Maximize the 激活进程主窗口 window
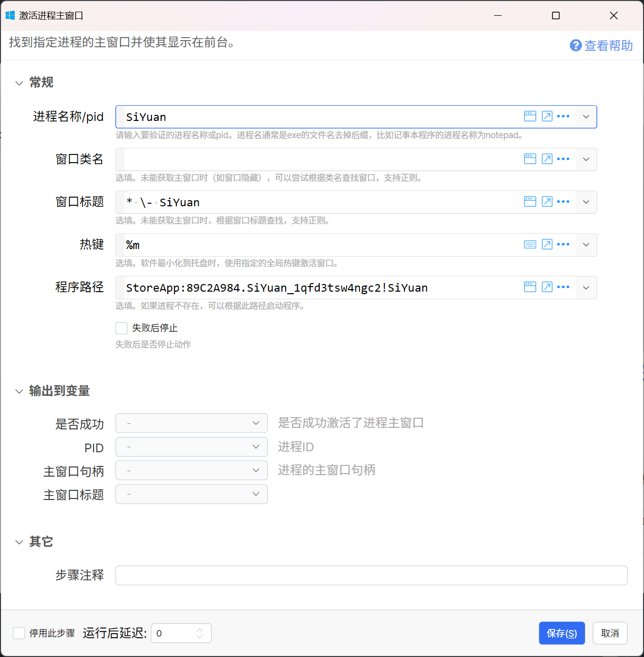 point(556,15)
